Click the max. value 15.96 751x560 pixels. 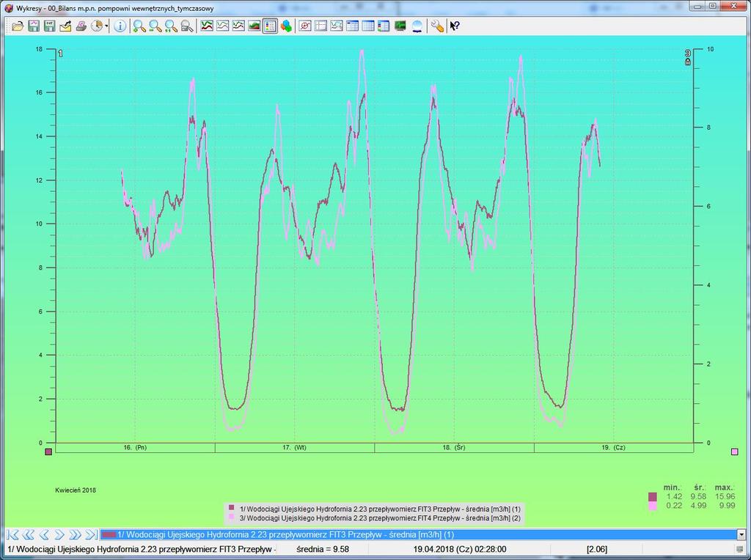click(x=725, y=497)
